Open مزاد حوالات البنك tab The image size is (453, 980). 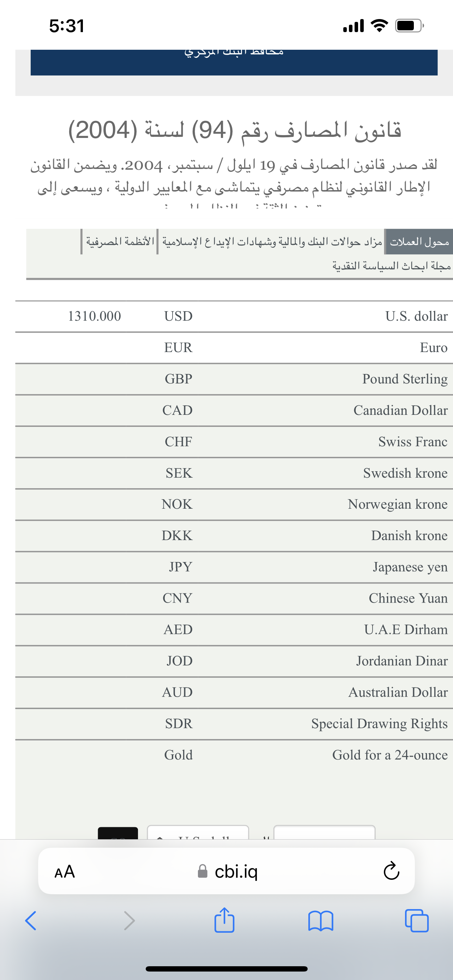272,242
